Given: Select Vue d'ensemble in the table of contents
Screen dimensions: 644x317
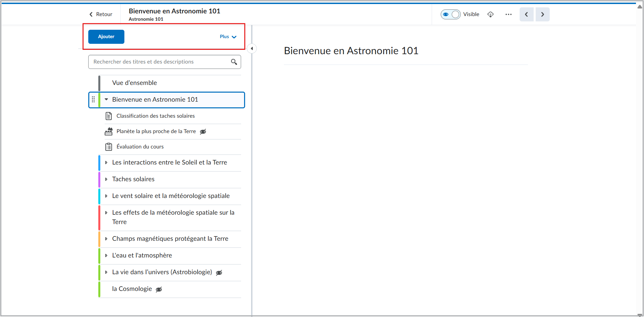Looking at the screenshot, I should [134, 83].
